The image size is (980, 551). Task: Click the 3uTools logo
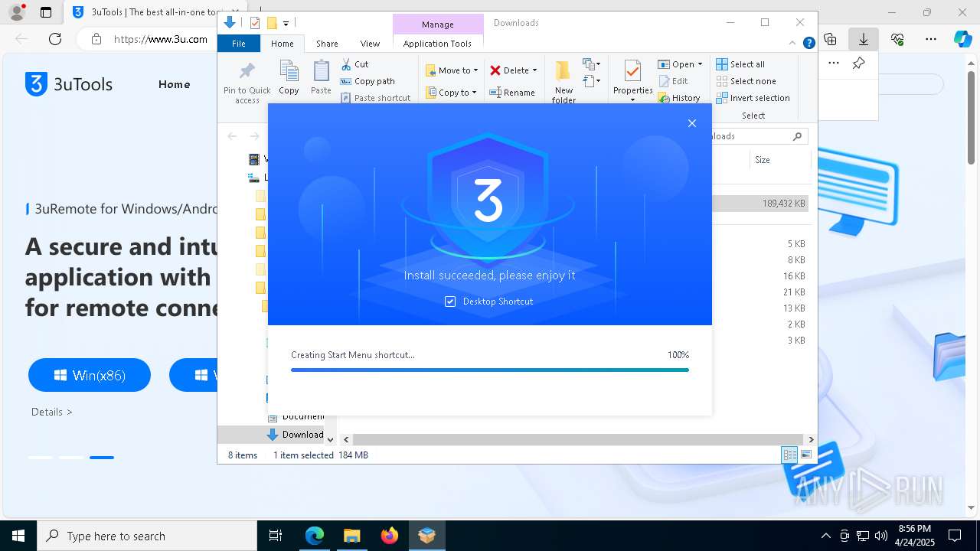pyautogui.click(x=69, y=84)
